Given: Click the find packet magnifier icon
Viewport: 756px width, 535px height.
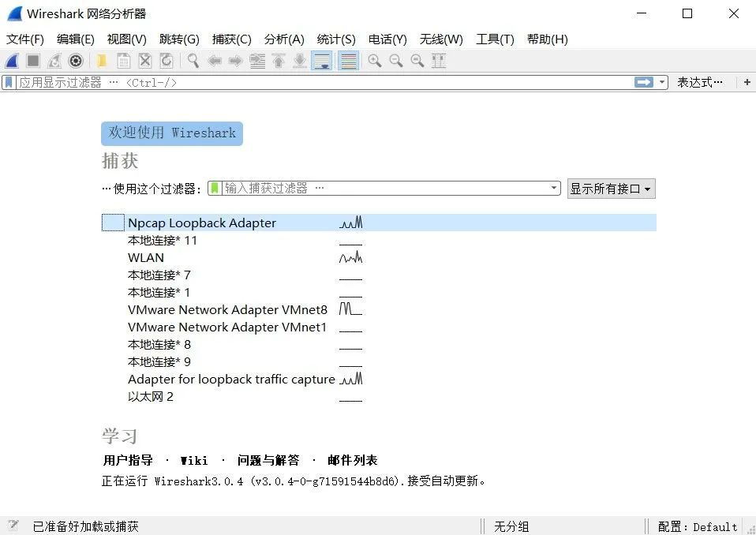Looking at the screenshot, I should tap(193, 61).
